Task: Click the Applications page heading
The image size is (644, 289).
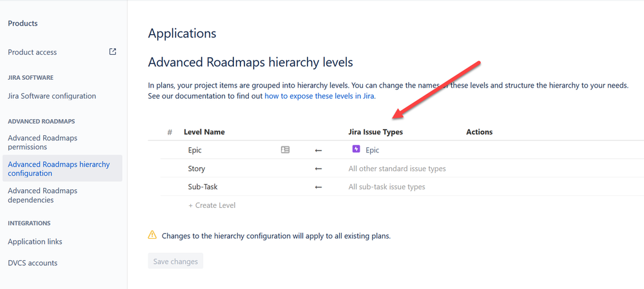Action: [x=182, y=33]
